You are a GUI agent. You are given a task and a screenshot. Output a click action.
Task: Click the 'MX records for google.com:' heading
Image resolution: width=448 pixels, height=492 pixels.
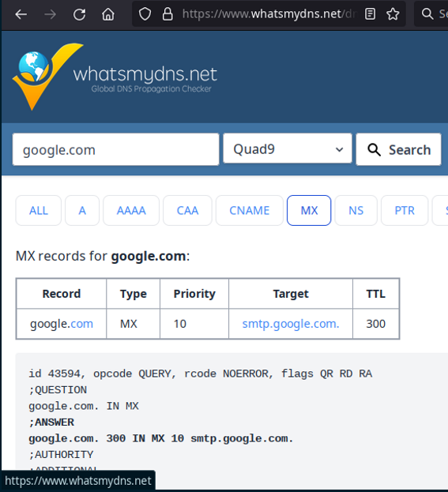pyautogui.click(x=103, y=256)
